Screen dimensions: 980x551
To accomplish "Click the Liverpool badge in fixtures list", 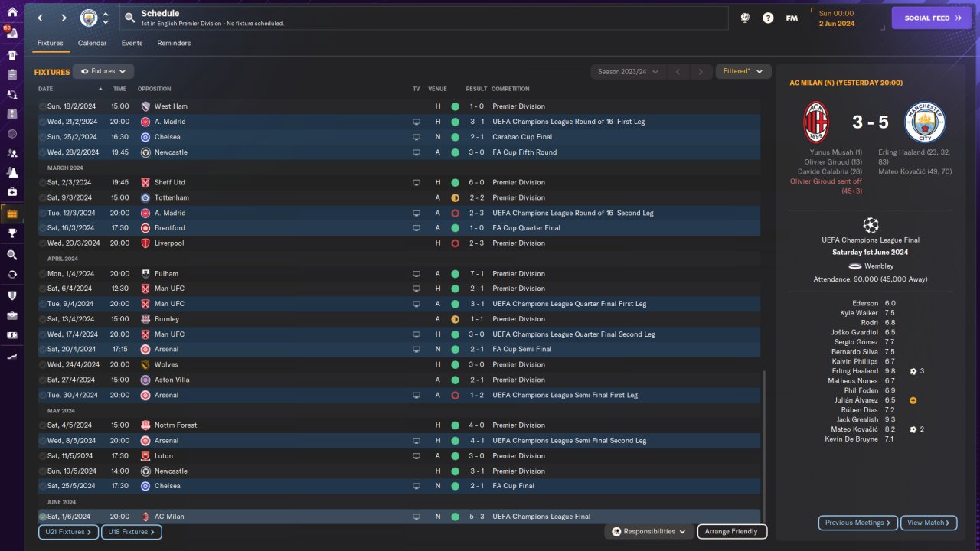I will coord(145,243).
